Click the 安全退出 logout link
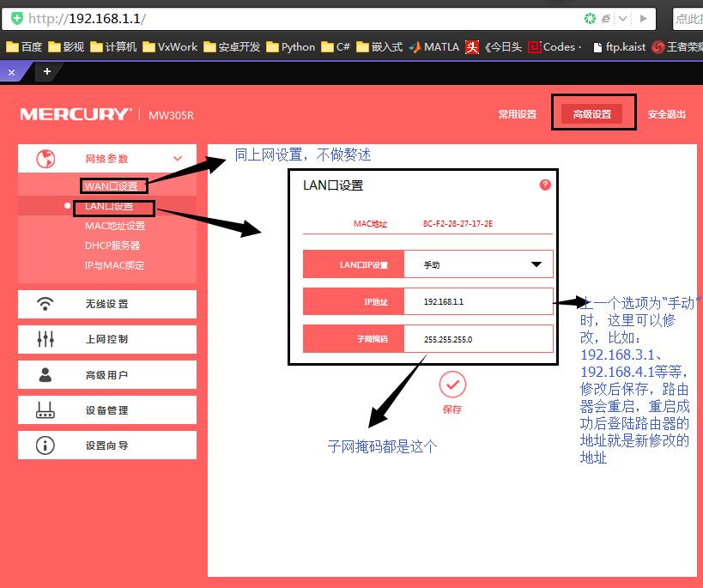The image size is (703, 588). click(x=667, y=112)
